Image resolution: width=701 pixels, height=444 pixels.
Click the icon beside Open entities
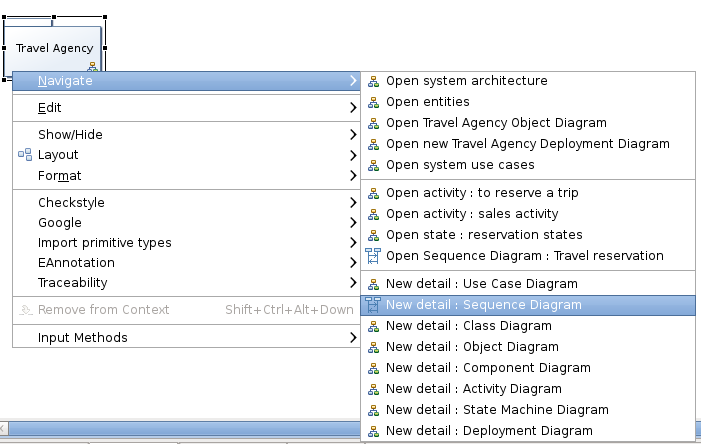pos(373,102)
